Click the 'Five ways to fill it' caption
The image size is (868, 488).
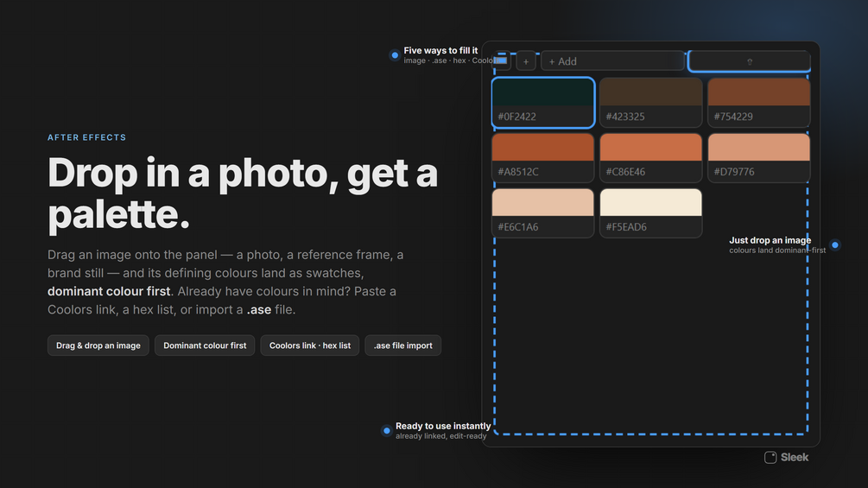(440, 50)
